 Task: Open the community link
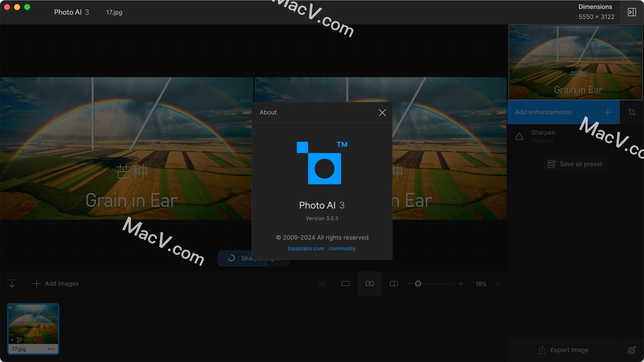342,248
